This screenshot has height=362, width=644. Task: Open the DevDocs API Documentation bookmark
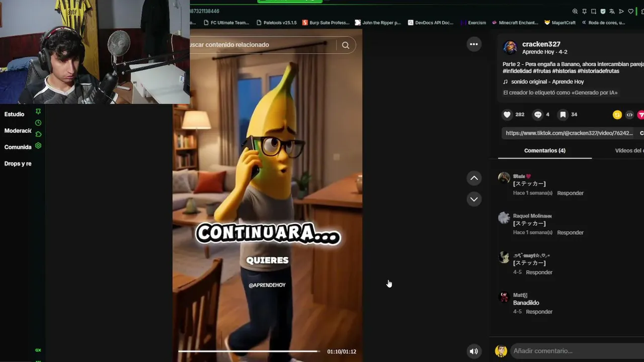point(431,23)
